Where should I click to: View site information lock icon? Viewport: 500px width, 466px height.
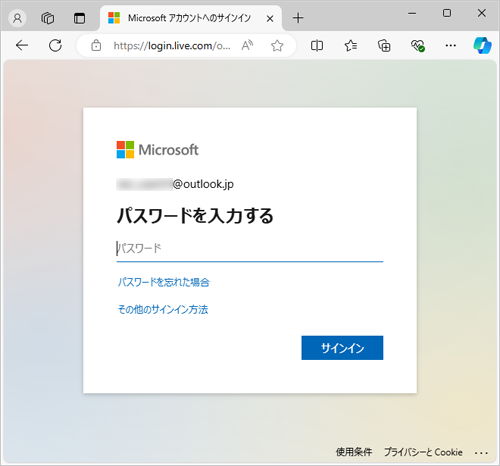pos(96,45)
